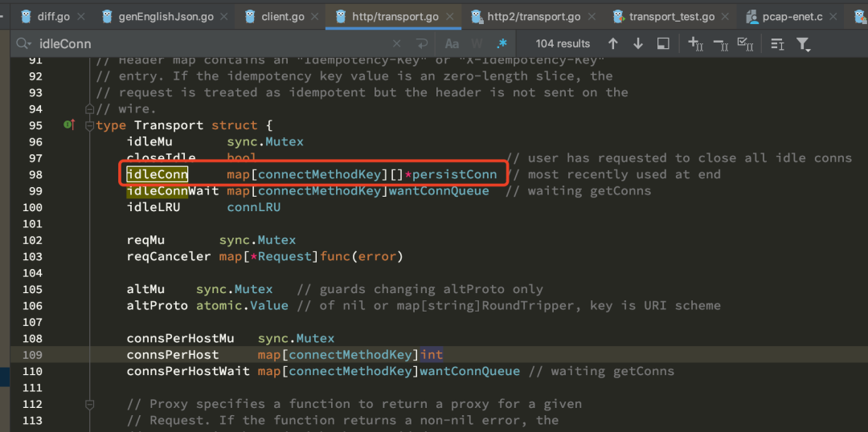
Task: Go to next occurrence down arrow
Action: [x=637, y=43]
